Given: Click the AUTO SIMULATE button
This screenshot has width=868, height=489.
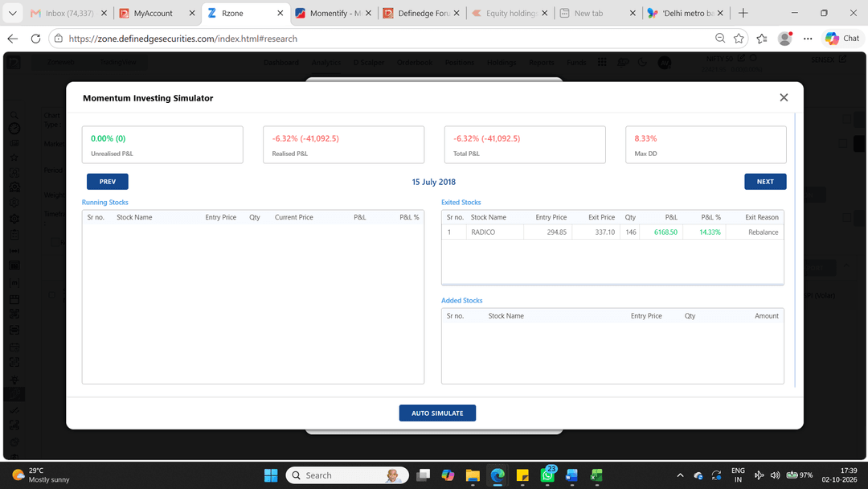Looking at the screenshot, I should click(437, 413).
